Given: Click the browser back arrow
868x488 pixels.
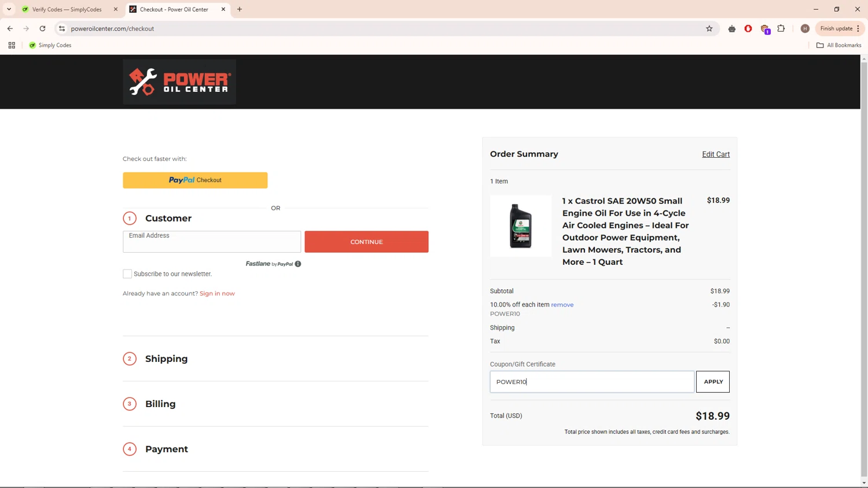Looking at the screenshot, I should click(10, 28).
